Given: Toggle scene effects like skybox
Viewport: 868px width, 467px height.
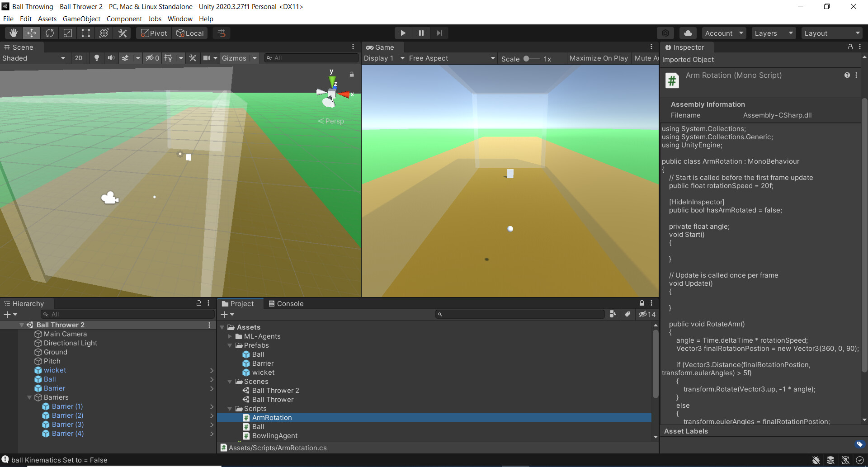Looking at the screenshot, I should point(125,58).
